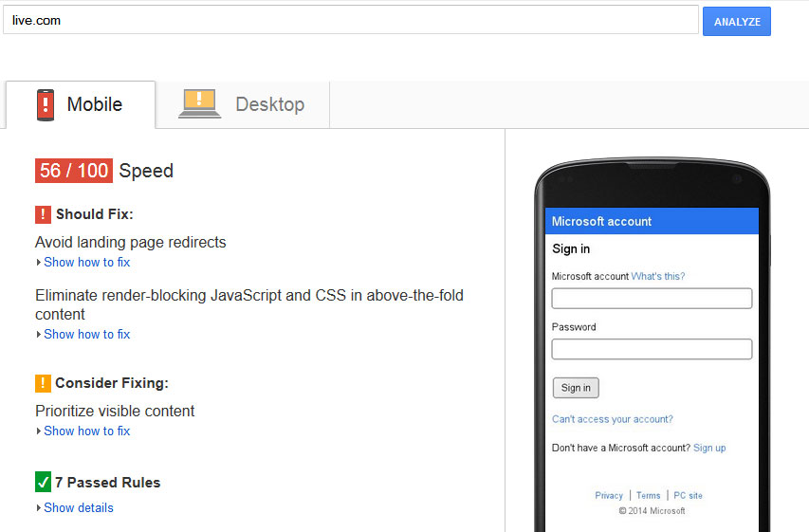This screenshot has width=809, height=532.
Task: Click the Avoid landing page redirects text
Action: point(131,243)
